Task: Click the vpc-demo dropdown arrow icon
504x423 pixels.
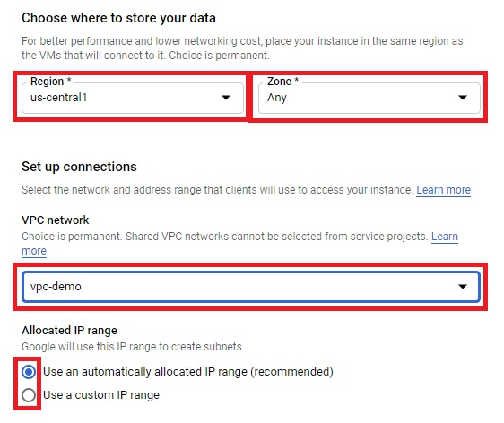Action: tap(463, 286)
